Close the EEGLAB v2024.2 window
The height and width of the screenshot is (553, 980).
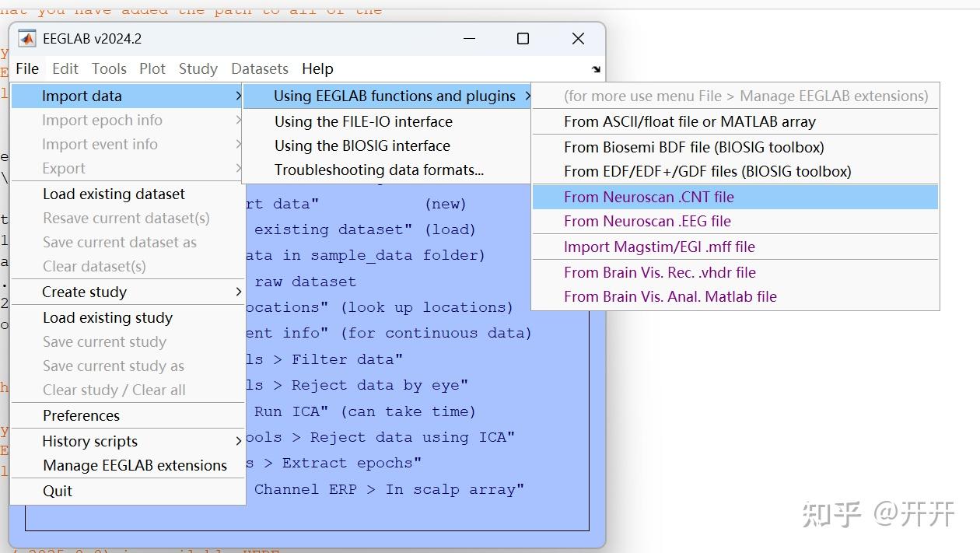click(x=578, y=39)
